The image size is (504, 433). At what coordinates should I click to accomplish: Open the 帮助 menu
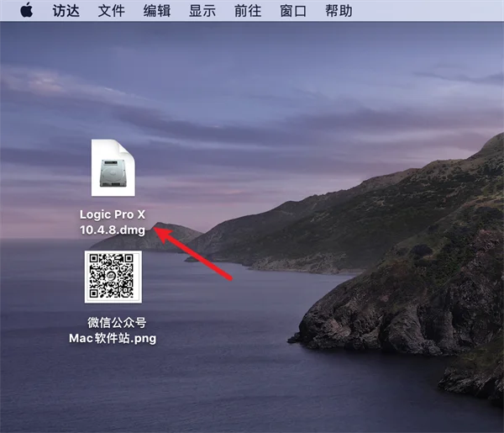pos(339,11)
